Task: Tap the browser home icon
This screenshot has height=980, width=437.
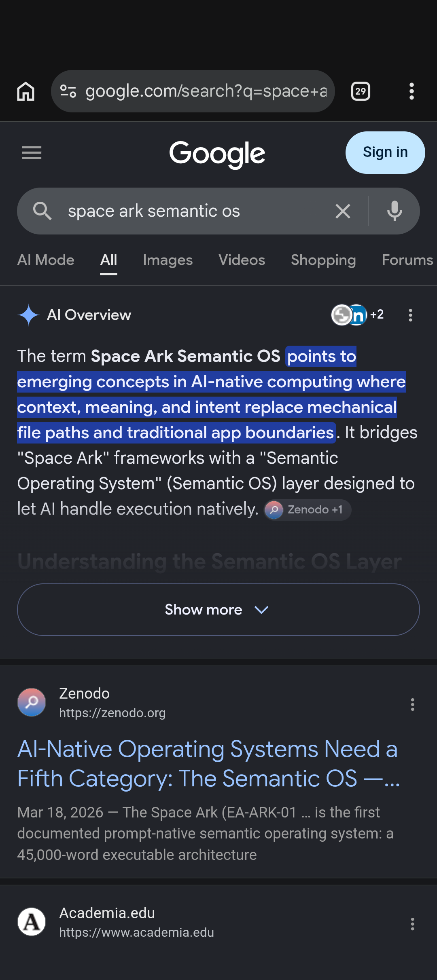Action: (x=26, y=91)
